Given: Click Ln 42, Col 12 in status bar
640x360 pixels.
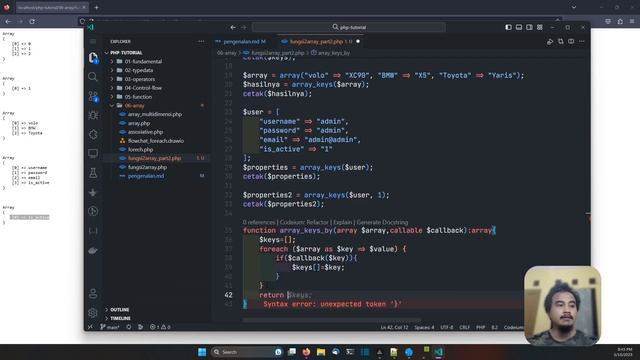Looking at the screenshot, I should [394, 327].
